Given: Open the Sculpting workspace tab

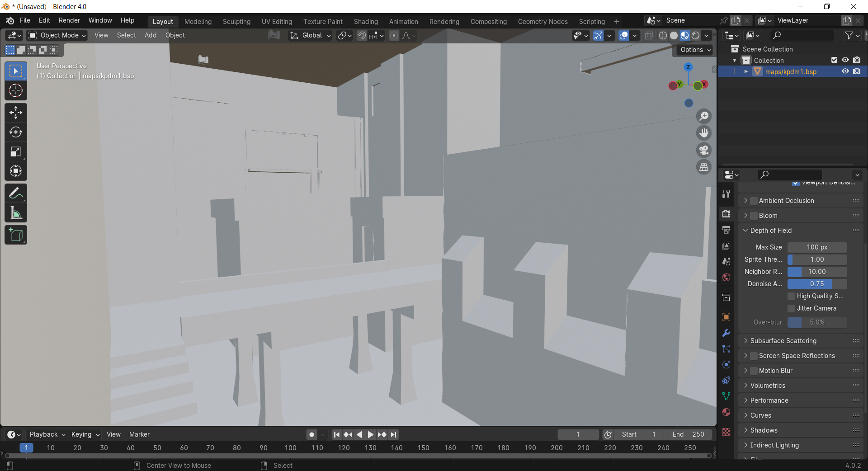Looking at the screenshot, I should pos(236,22).
